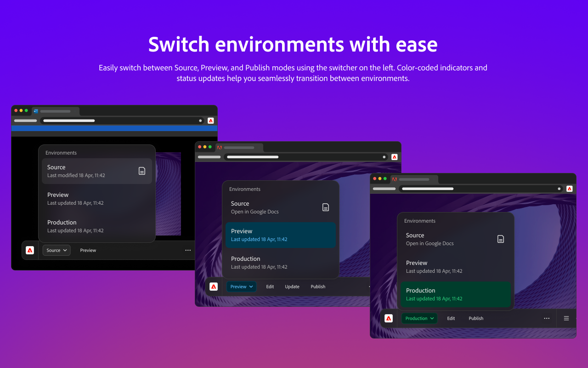The height and width of the screenshot is (368, 588).
Task: Expand the blue Preview environment dropdown
Action: pyautogui.click(x=241, y=287)
